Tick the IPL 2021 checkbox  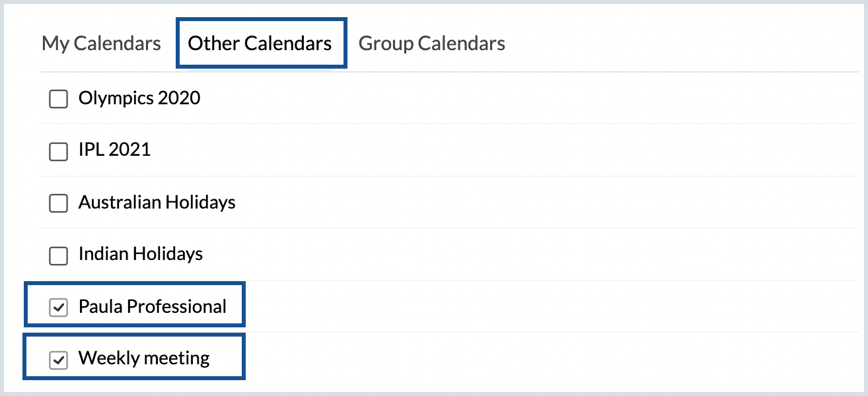[x=59, y=151]
